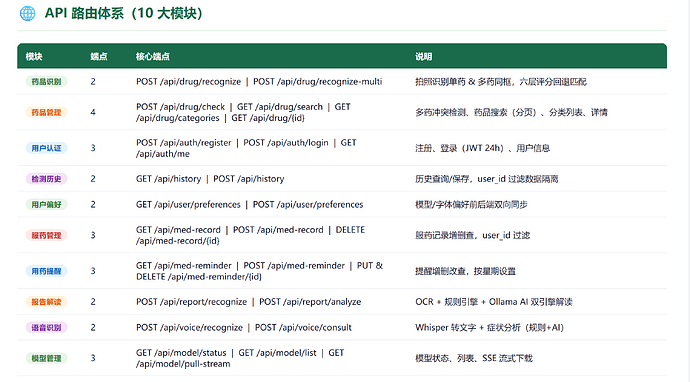Click description Whisper 转文字 + 症状分析
The height and width of the screenshot is (382, 690).
(489, 327)
